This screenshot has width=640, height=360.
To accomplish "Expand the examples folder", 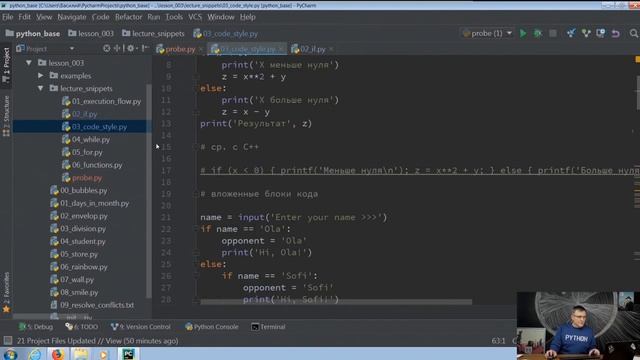I will pyautogui.click(x=40, y=76).
